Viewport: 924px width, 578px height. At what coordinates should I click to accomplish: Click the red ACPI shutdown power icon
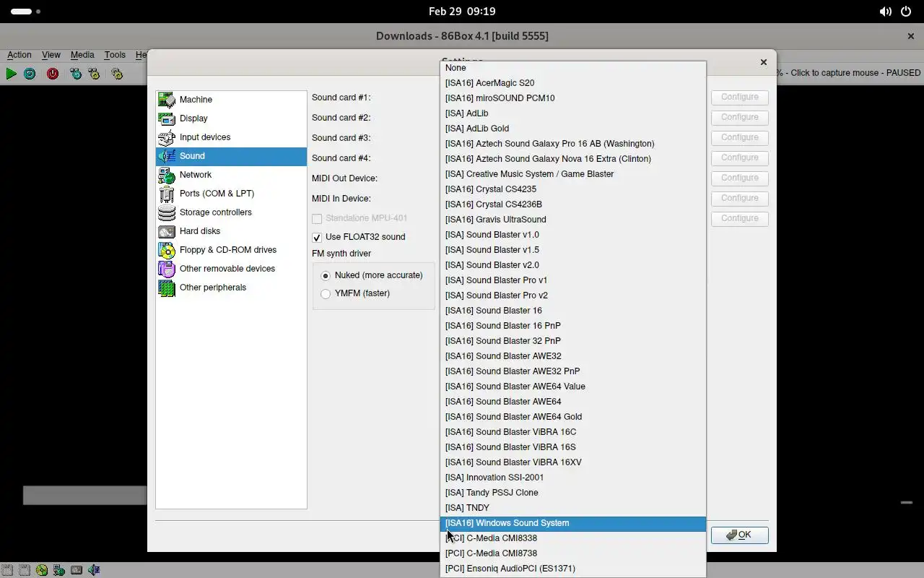[53, 74]
